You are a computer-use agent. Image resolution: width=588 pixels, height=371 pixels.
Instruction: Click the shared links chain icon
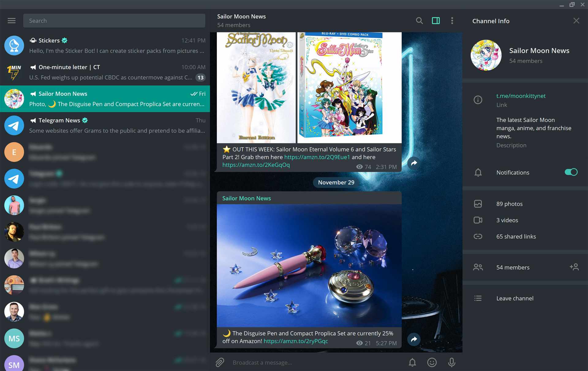pos(478,236)
